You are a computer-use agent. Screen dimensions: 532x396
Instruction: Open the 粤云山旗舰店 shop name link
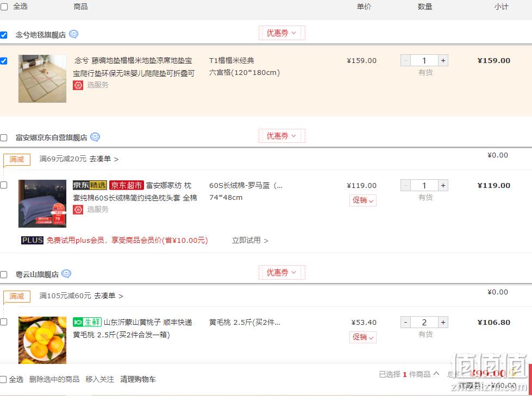pyautogui.click(x=37, y=274)
